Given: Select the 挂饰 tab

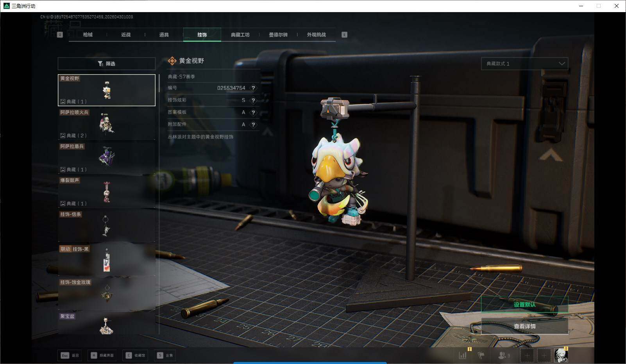Looking at the screenshot, I should 202,35.
